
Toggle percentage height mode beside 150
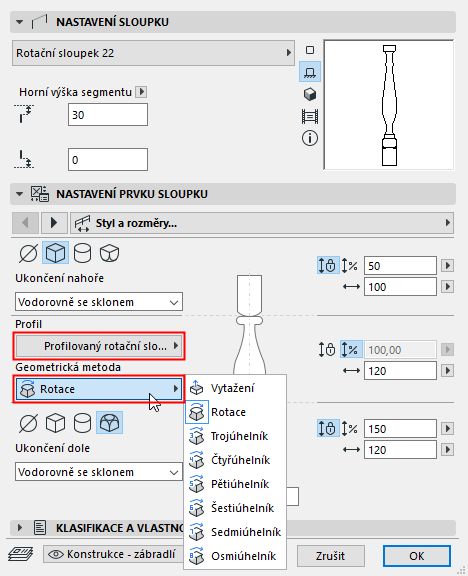click(x=350, y=429)
